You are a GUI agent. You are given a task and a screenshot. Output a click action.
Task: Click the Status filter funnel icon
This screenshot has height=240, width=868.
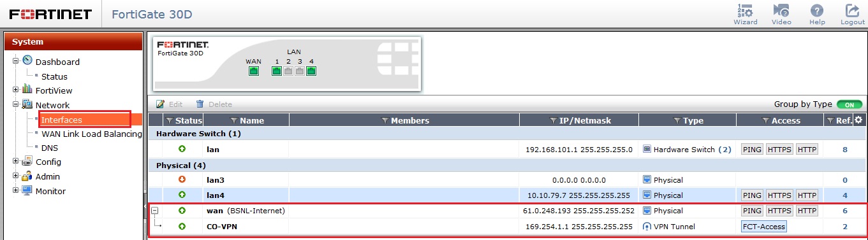(169, 120)
